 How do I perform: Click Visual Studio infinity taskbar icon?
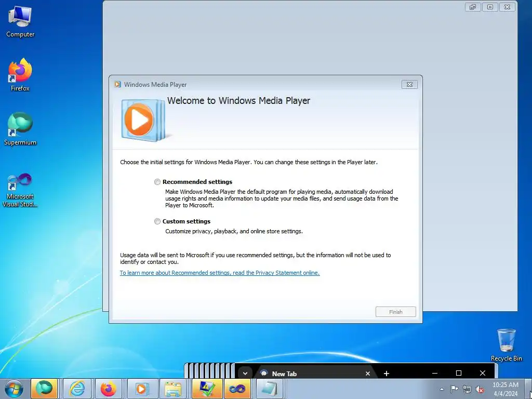click(237, 389)
